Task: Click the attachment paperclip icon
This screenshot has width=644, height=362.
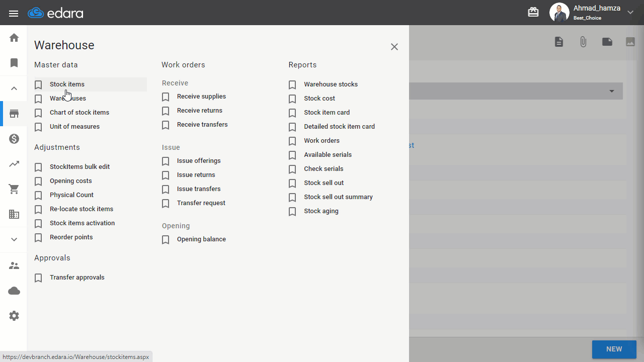Action: pyautogui.click(x=583, y=42)
